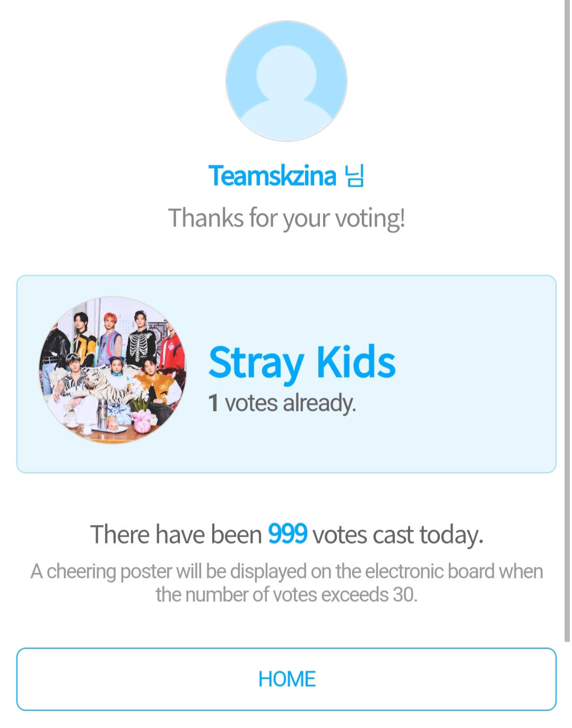The width and height of the screenshot is (572, 728).
Task: Tap the HOME button
Action: (287, 679)
